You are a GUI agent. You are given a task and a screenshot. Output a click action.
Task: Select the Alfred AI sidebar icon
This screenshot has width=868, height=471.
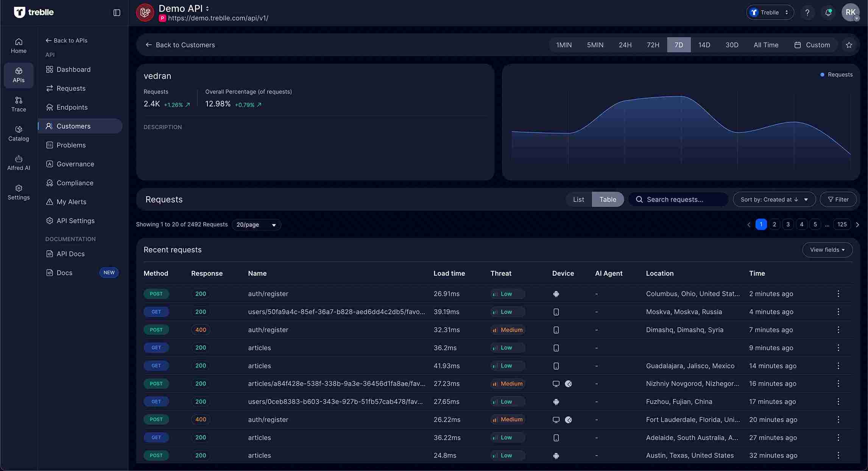[x=18, y=162]
